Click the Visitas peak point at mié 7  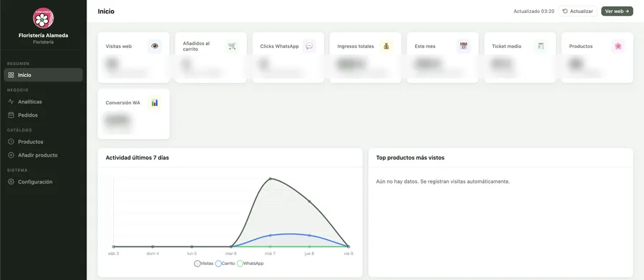(270, 179)
